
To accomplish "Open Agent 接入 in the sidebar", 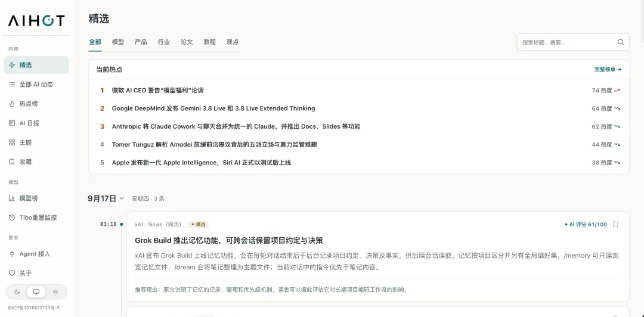I will click(36, 254).
